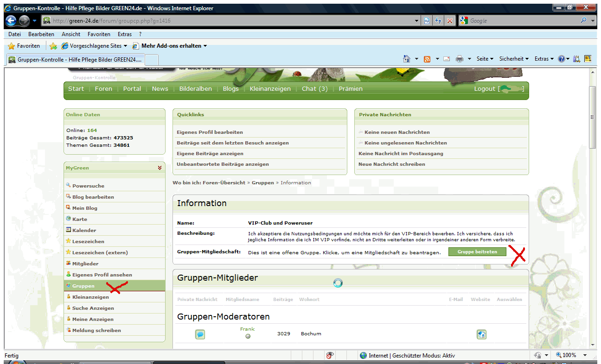
Task: Click the Gruppe beitreten button
Action: (477, 252)
